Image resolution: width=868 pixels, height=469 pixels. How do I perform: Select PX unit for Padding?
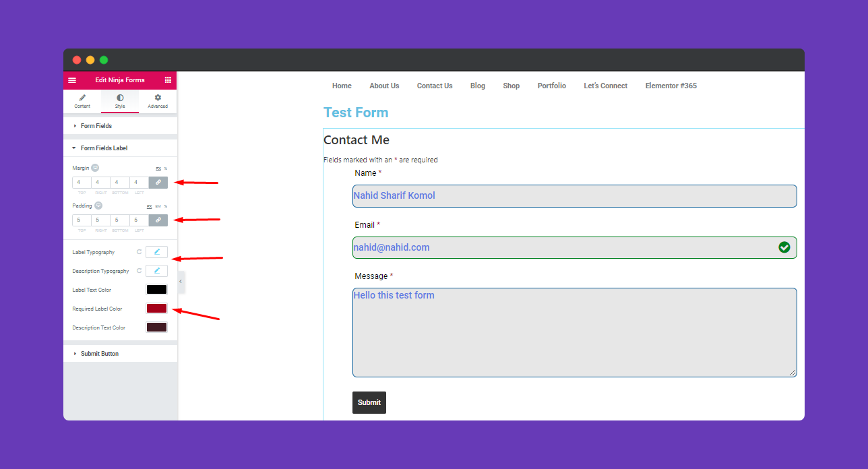[149, 206]
